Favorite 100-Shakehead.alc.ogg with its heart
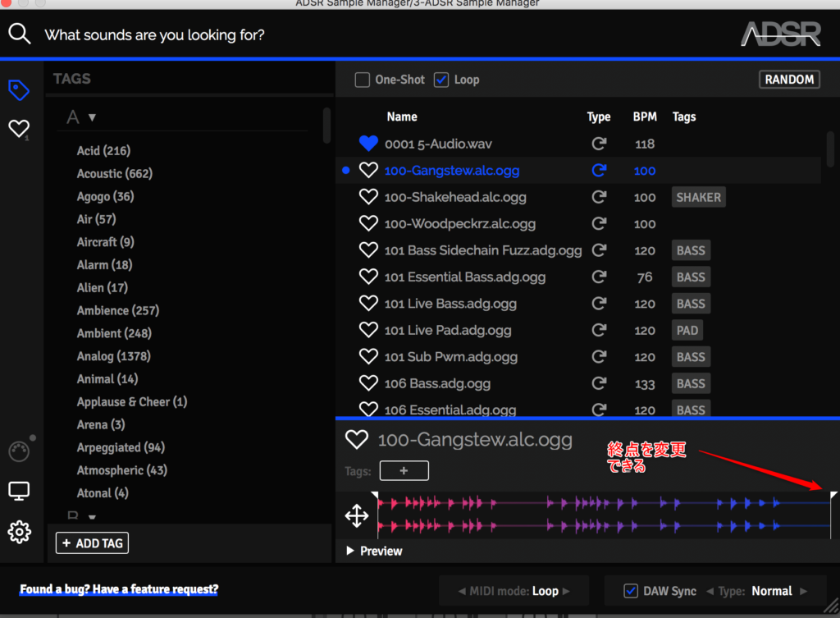The image size is (840, 618). click(369, 197)
